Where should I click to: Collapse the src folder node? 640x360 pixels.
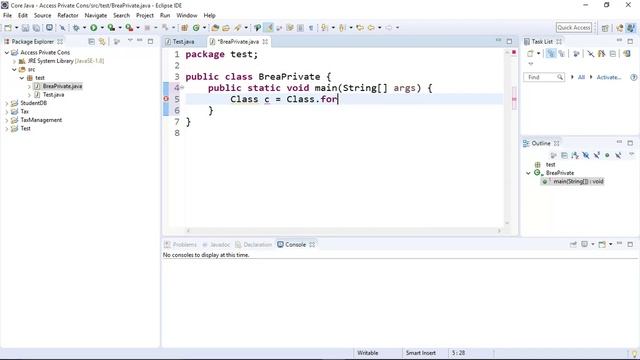click(x=15, y=70)
